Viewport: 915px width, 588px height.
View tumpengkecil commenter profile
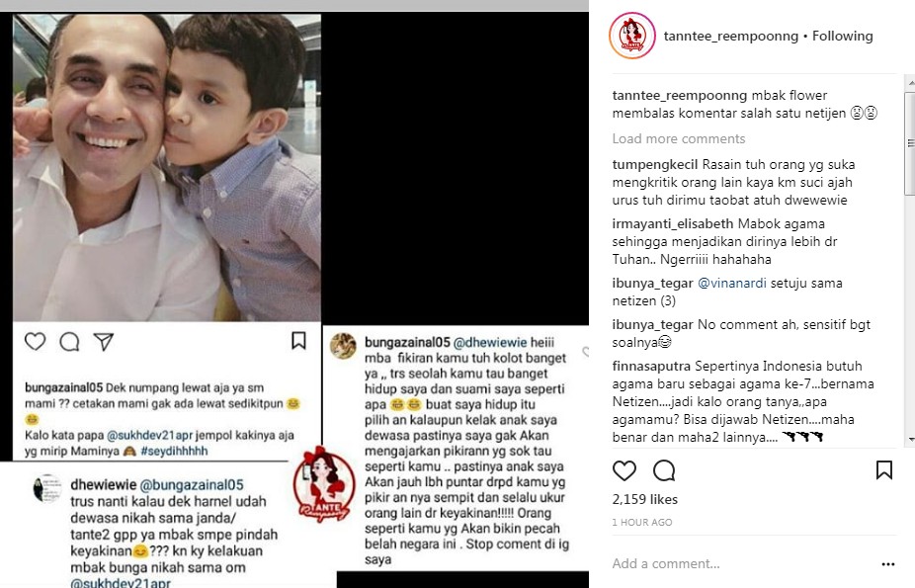coord(655,164)
